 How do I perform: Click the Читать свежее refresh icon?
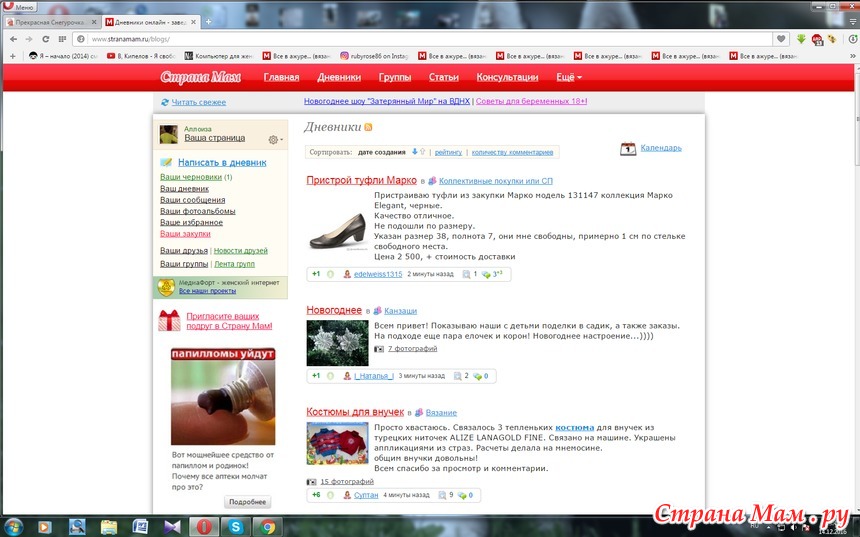pyautogui.click(x=165, y=102)
